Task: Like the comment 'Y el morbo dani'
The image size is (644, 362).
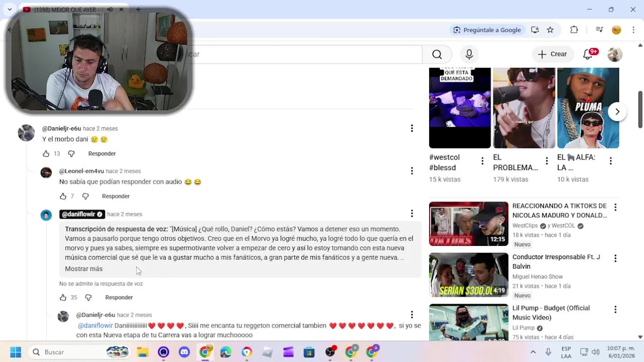Action: (46, 154)
